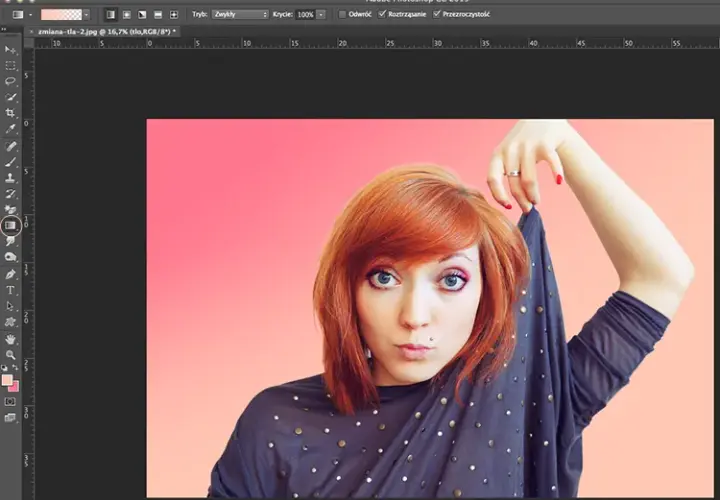Select the Path Selection tool

click(10, 306)
